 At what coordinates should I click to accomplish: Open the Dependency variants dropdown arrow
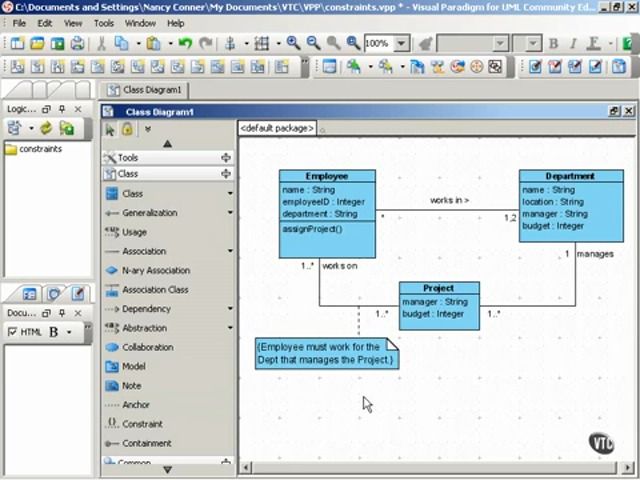(x=230, y=309)
